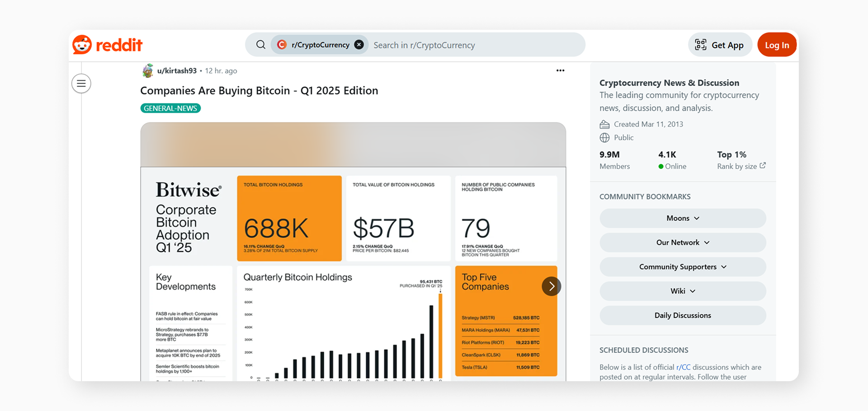Click the GENERAL-NEWS flair tag
Image resolution: width=868 pixels, height=411 pixels.
(170, 108)
